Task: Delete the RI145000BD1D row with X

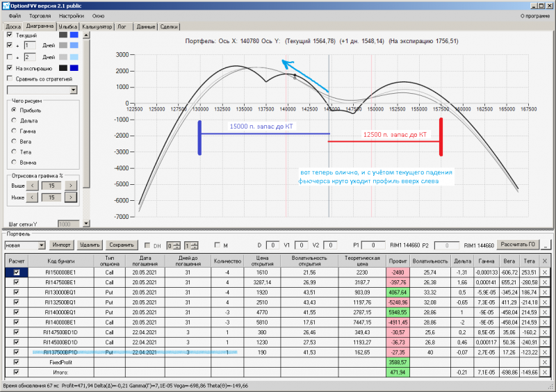Action: point(545,343)
